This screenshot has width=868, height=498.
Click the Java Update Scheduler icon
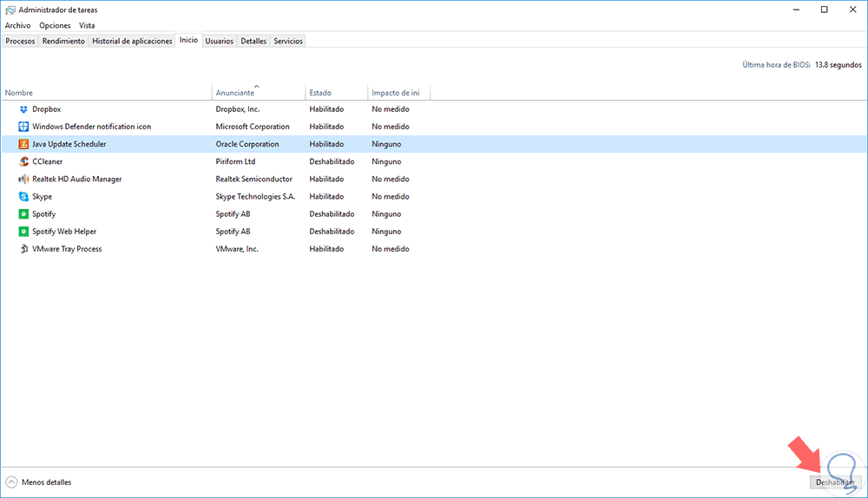click(23, 144)
